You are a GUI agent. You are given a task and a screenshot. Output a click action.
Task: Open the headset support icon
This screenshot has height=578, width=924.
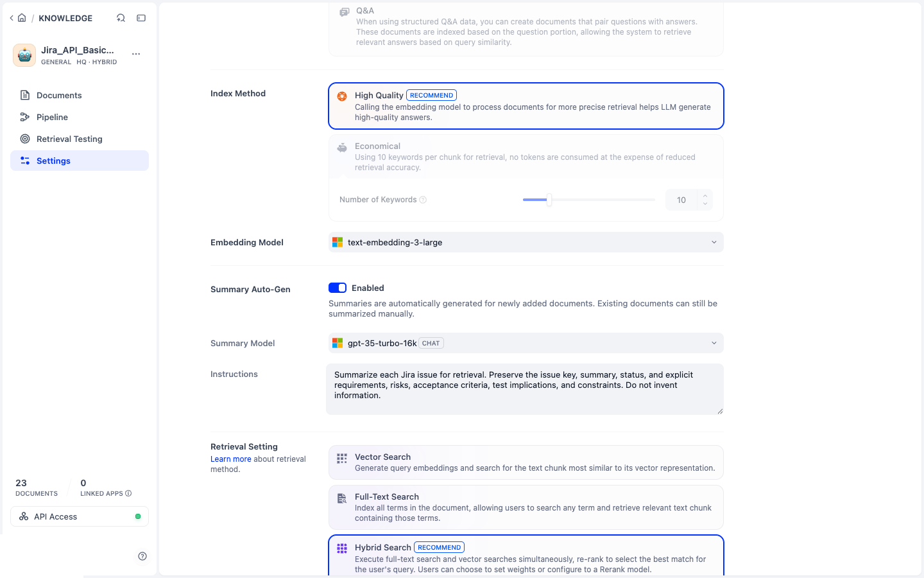[121, 18]
